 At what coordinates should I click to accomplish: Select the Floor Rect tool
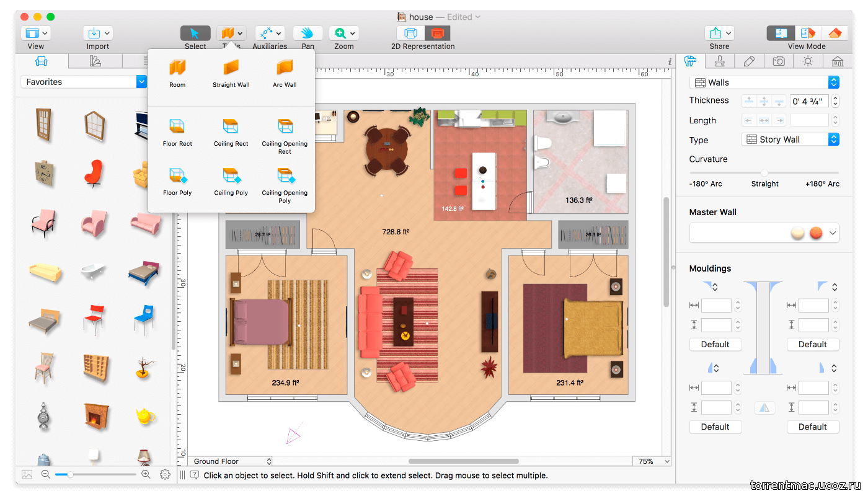coord(177,132)
